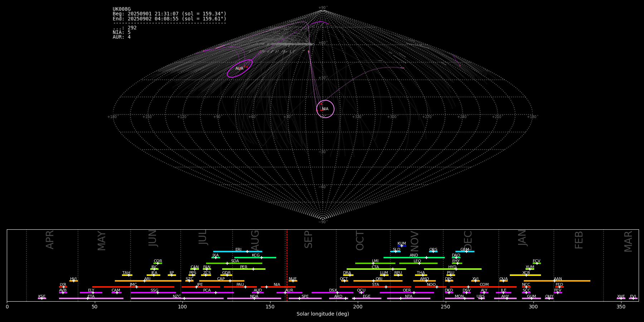Screen dimensions: 644x322
Task: Select the COM red shower bar
Action: click(483, 287)
